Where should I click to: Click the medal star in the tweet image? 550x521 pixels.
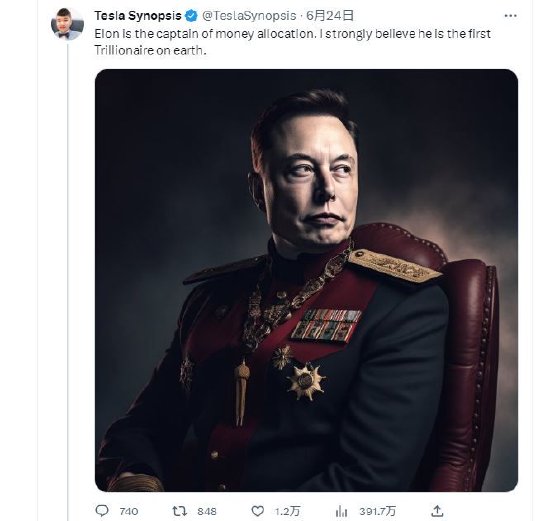pos(306,382)
